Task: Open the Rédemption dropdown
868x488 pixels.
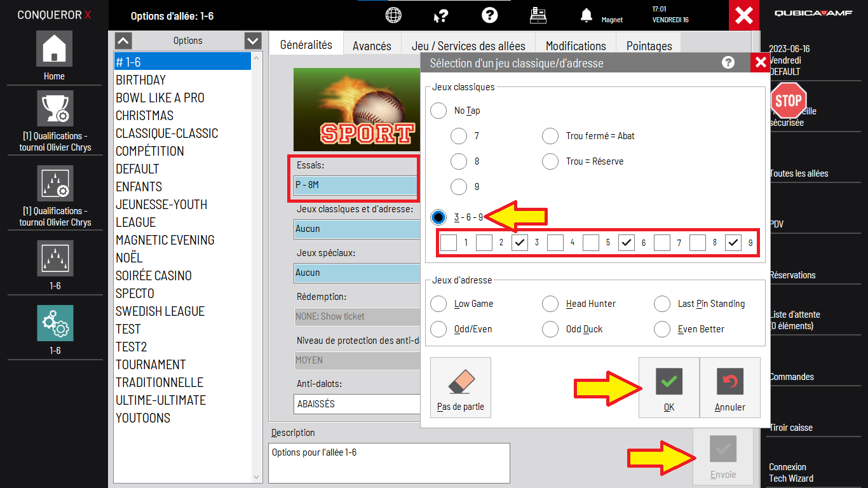Action: coord(356,316)
